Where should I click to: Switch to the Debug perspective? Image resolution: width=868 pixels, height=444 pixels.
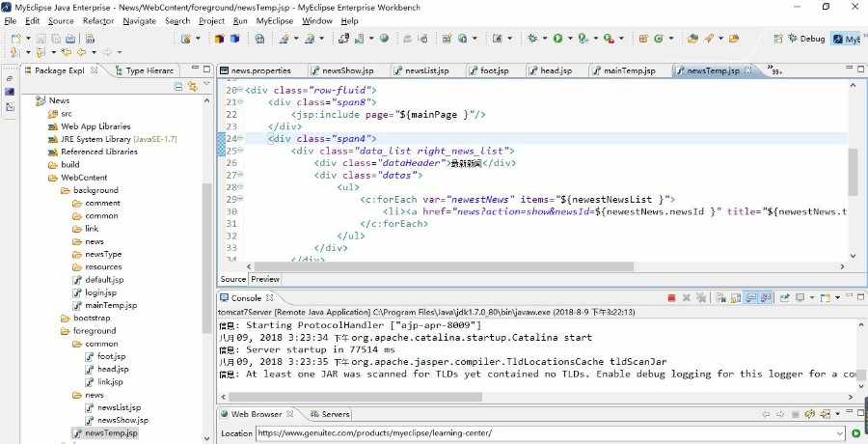point(806,39)
